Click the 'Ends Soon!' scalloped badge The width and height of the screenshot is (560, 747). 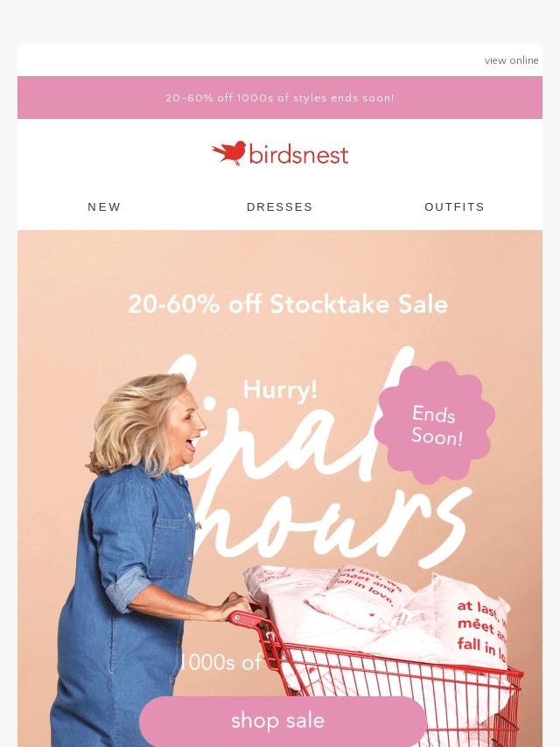(435, 422)
